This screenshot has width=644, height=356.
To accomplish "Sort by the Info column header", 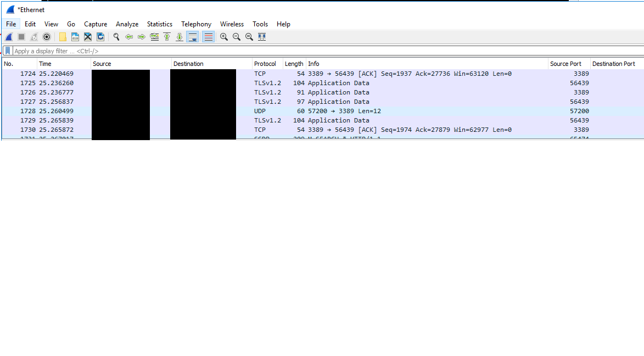I will click(427, 64).
